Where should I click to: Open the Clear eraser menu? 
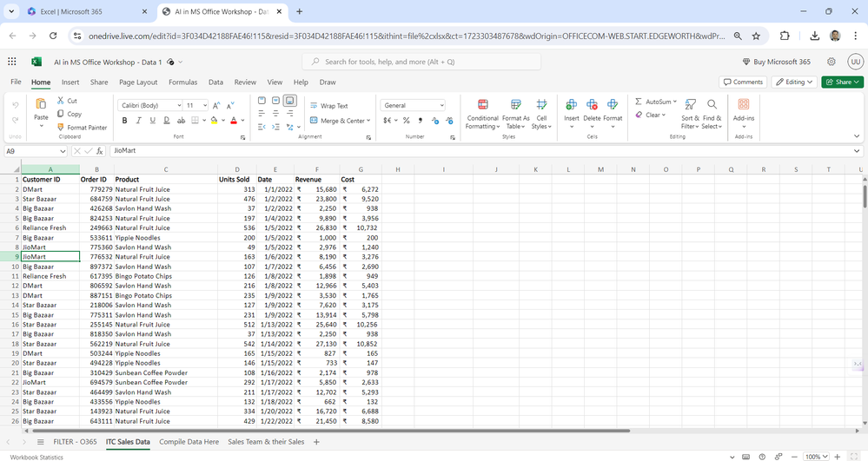pyautogui.click(x=650, y=115)
